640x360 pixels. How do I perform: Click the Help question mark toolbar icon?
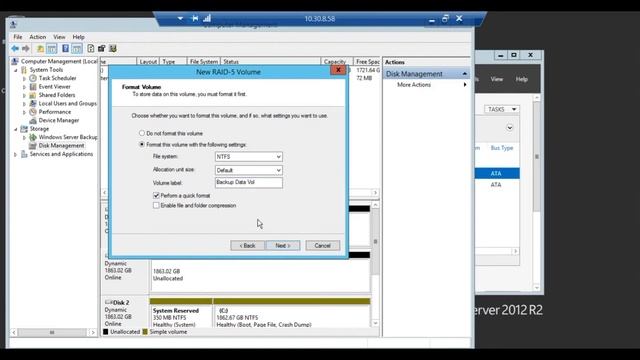tap(65, 49)
